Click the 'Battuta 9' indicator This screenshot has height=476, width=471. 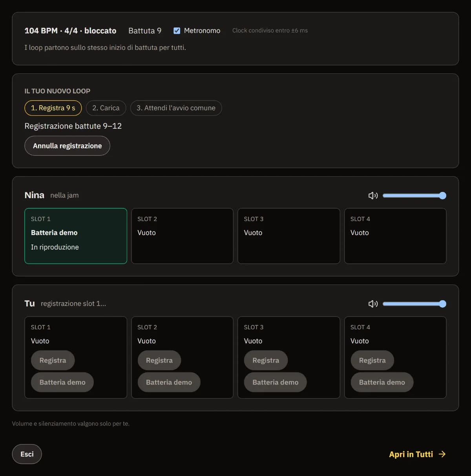145,31
